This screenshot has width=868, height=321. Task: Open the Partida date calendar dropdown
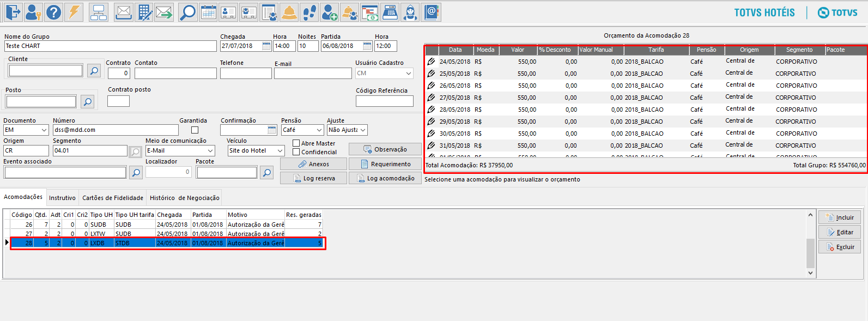click(x=367, y=46)
